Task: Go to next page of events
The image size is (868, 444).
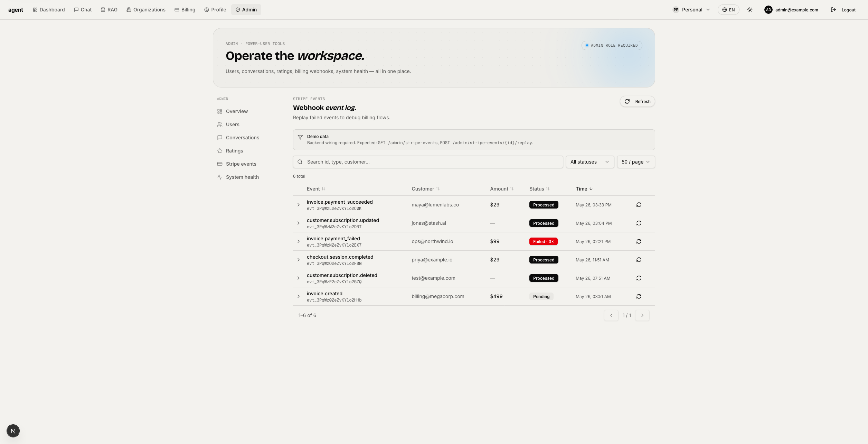Action: tap(642, 315)
